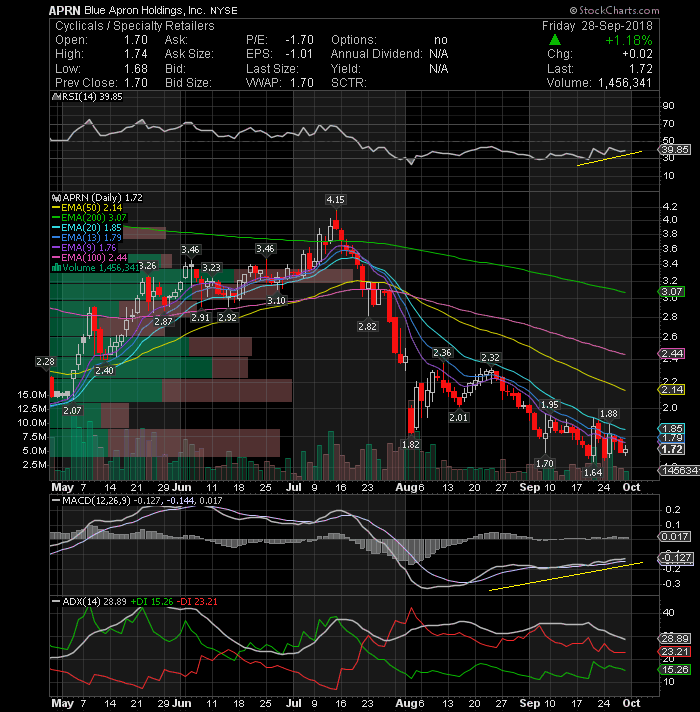Click the 1.64 low price label
Image resolution: width=700 pixels, height=712 pixels.
(x=593, y=472)
